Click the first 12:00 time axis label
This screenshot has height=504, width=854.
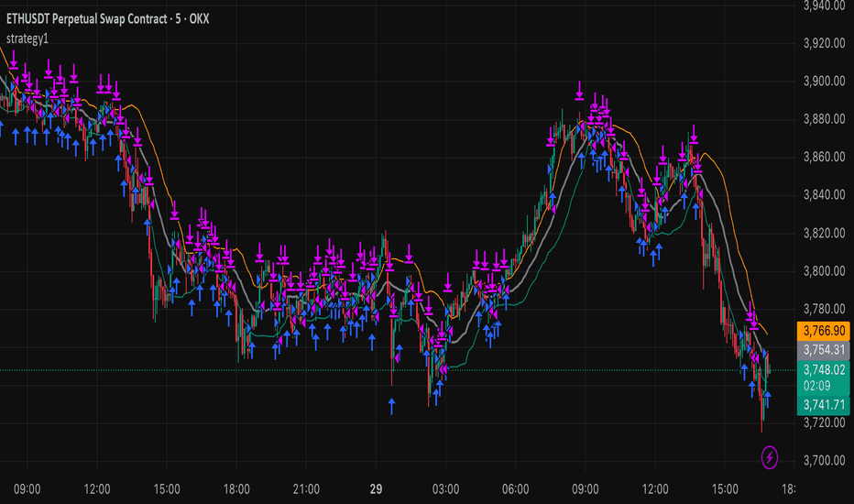[x=97, y=489]
